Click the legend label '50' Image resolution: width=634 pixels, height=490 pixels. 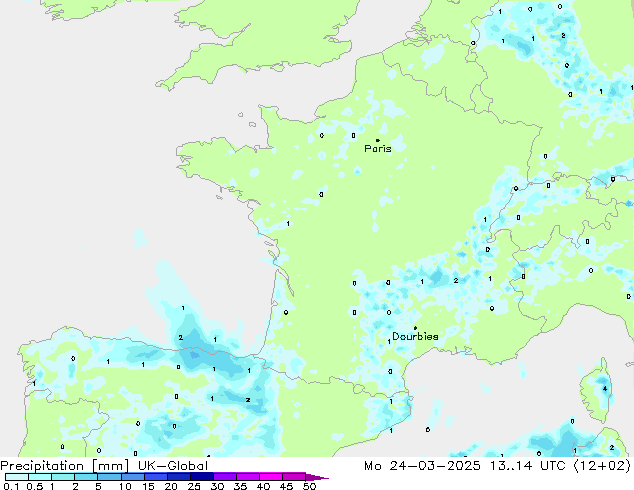tap(310, 486)
